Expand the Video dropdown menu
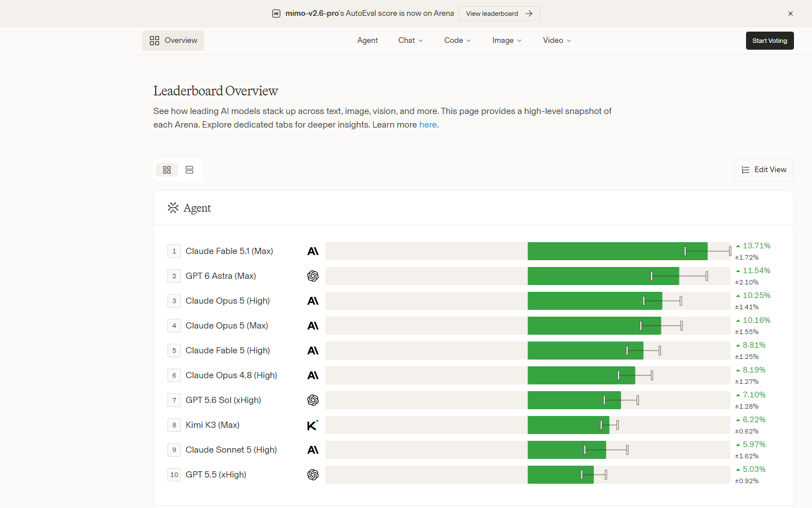Screen dimensions: 812x508 tap(557, 41)
